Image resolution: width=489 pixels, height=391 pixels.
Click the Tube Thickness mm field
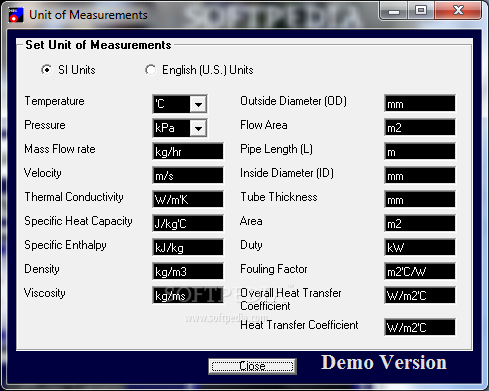pyautogui.click(x=420, y=200)
